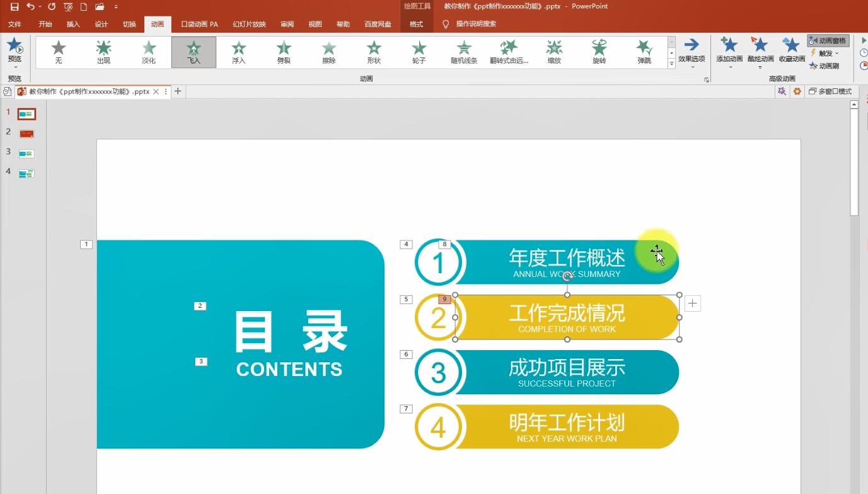The image size is (868, 494).
Task: Open 酷炫动画 cool animations
Action: (760, 52)
